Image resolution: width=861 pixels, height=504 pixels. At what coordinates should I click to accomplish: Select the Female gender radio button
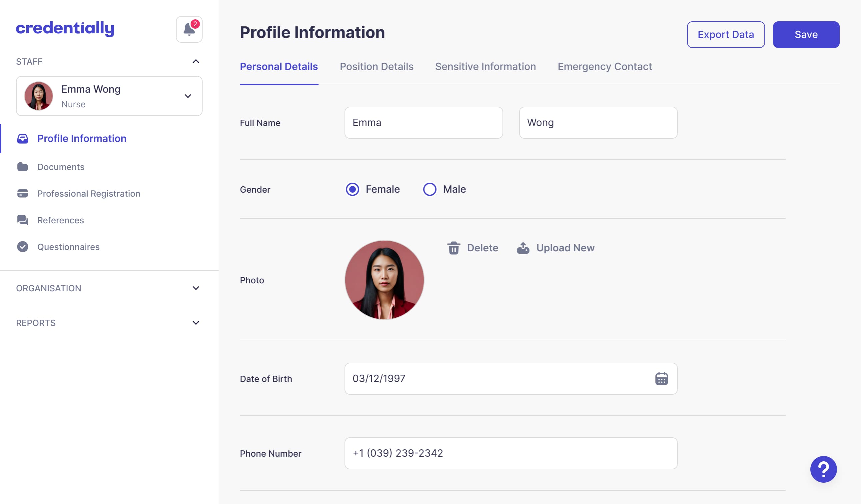352,189
